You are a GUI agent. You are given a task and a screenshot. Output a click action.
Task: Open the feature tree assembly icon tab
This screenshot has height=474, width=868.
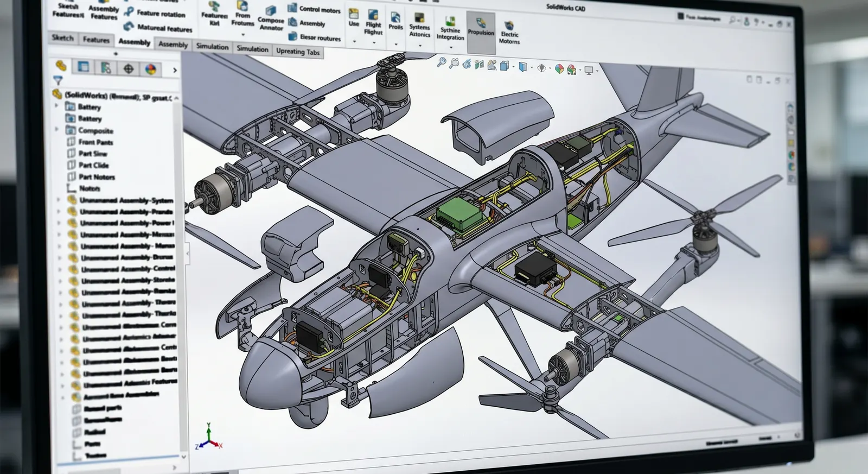pyautogui.click(x=61, y=66)
